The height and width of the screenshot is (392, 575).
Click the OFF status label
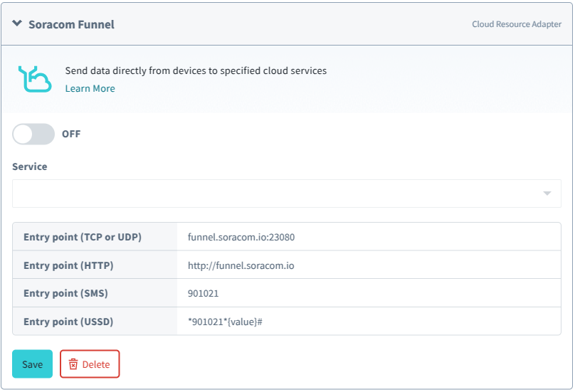71,134
